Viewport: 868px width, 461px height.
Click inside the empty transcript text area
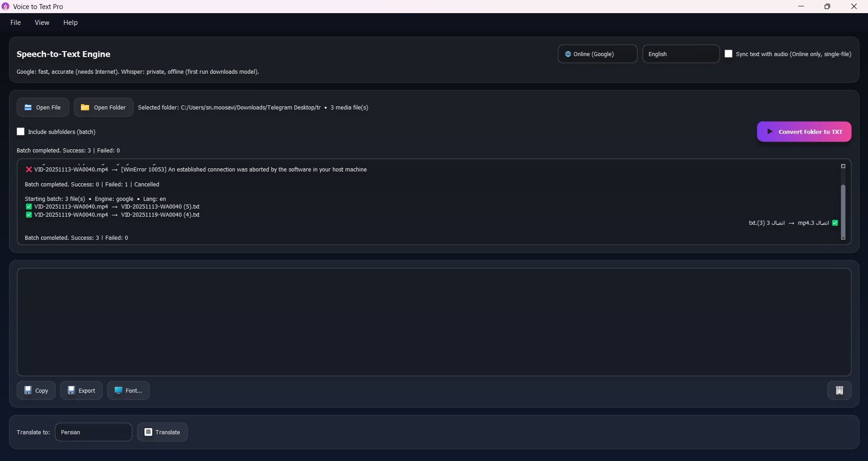click(434, 322)
